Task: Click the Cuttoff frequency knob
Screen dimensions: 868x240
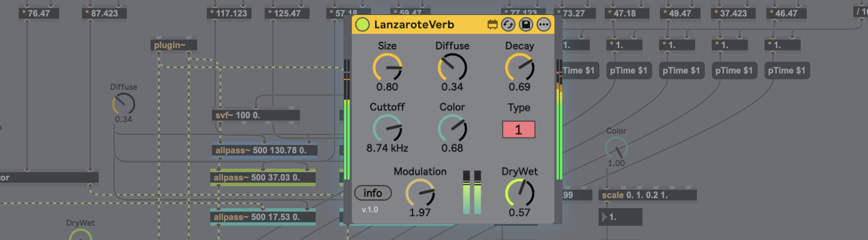Action: click(387, 129)
